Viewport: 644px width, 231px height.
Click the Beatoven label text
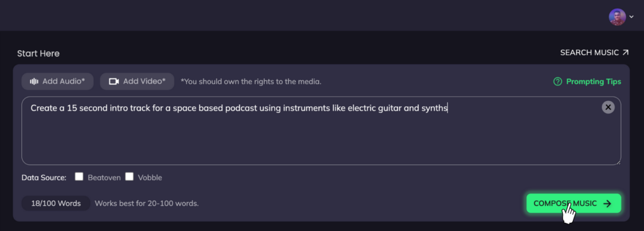click(104, 178)
